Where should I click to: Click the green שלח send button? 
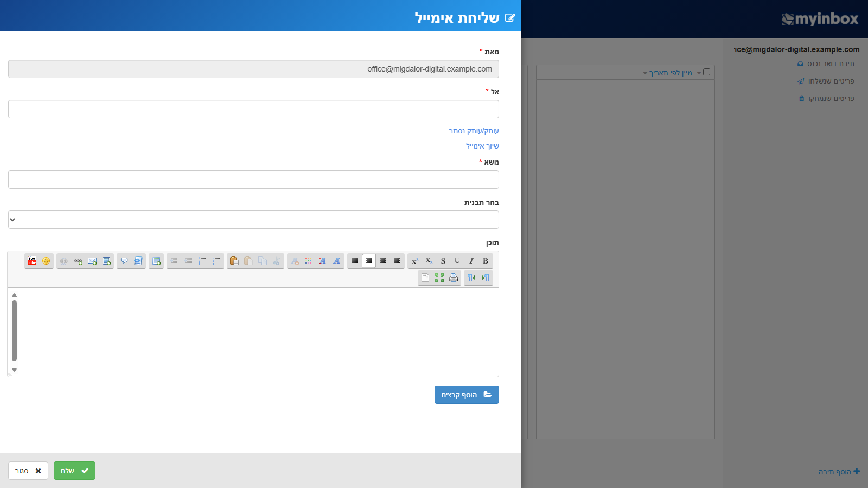point(74,471)
